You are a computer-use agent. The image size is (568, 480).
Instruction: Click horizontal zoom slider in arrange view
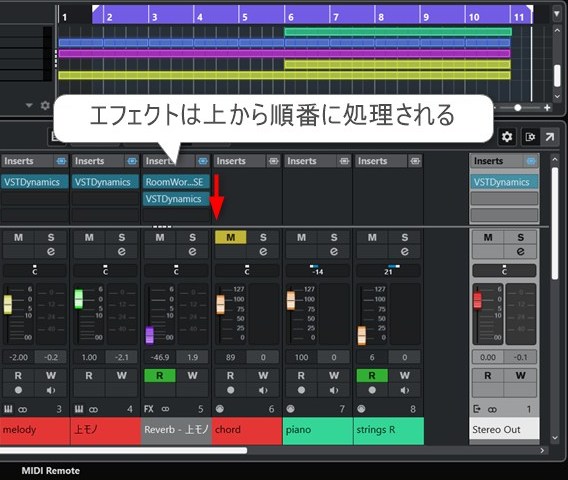click(518, 108)
